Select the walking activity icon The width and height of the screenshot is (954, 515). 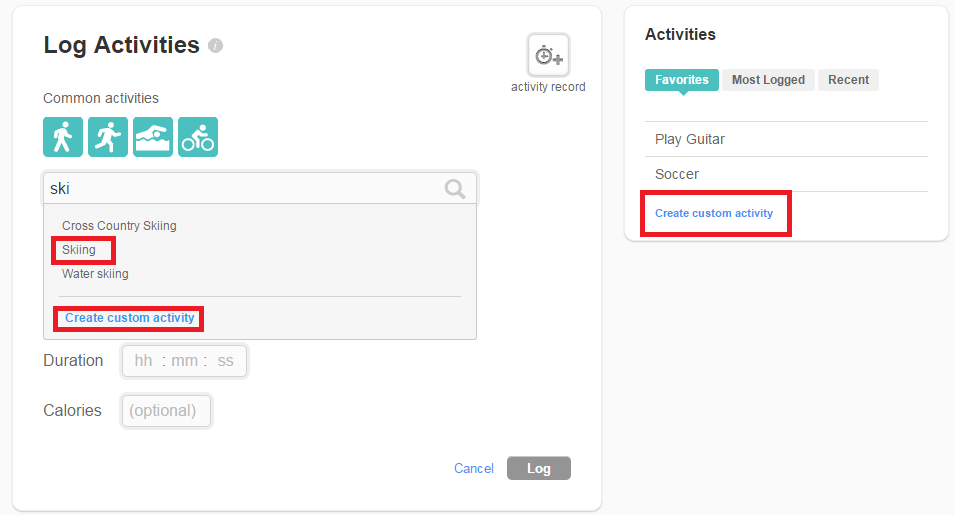pos(63,138)
